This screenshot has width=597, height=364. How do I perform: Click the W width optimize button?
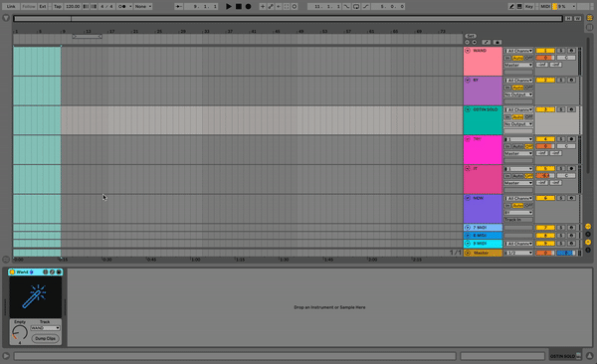577,18
